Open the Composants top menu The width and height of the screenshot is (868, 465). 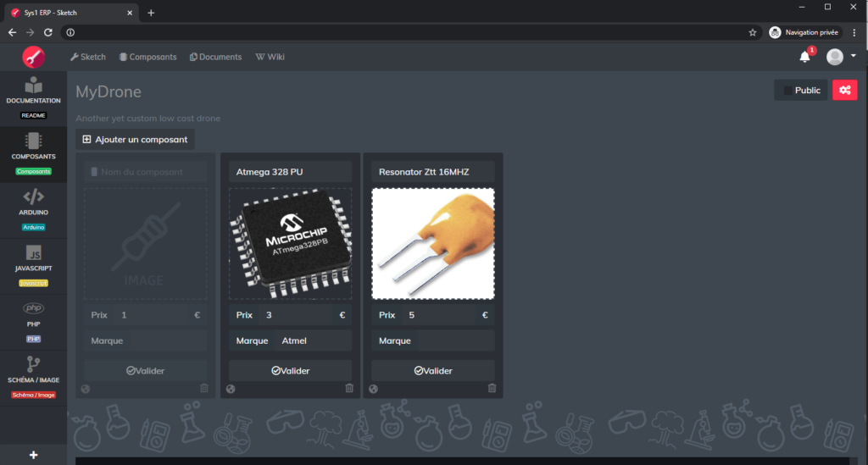(x=147, y=57)
